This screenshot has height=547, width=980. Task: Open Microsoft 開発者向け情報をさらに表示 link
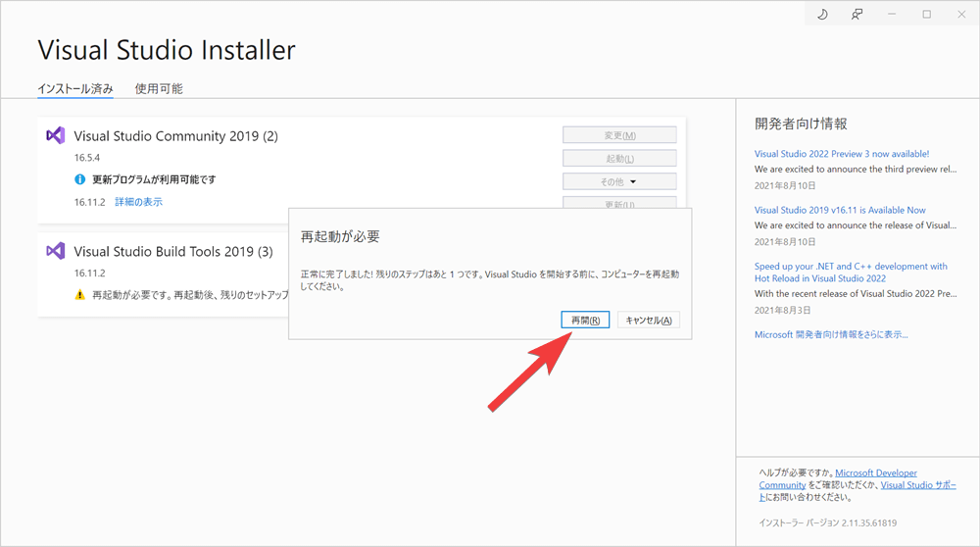click(x=831, y=334)
